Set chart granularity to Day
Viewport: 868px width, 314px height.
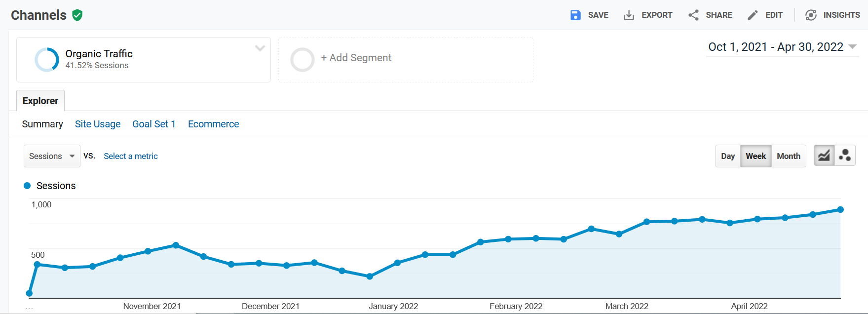point(728,156)
